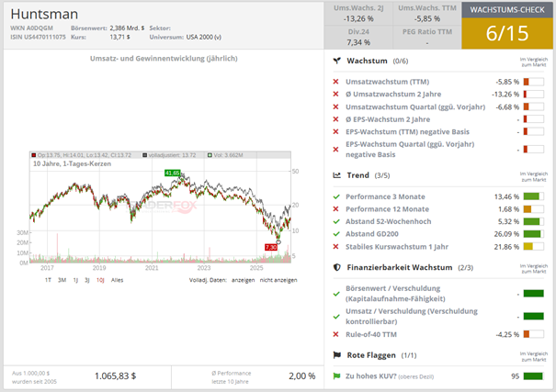
Task: Click the Börsenwert 2,386 Mrd. $ value
Action: (127, 28)
